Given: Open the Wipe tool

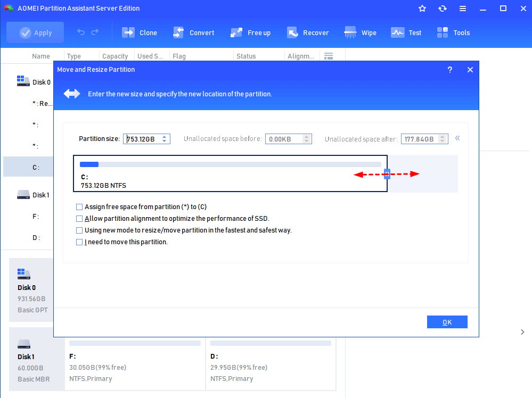Looking at the screenshot, I should coord(360,32).
